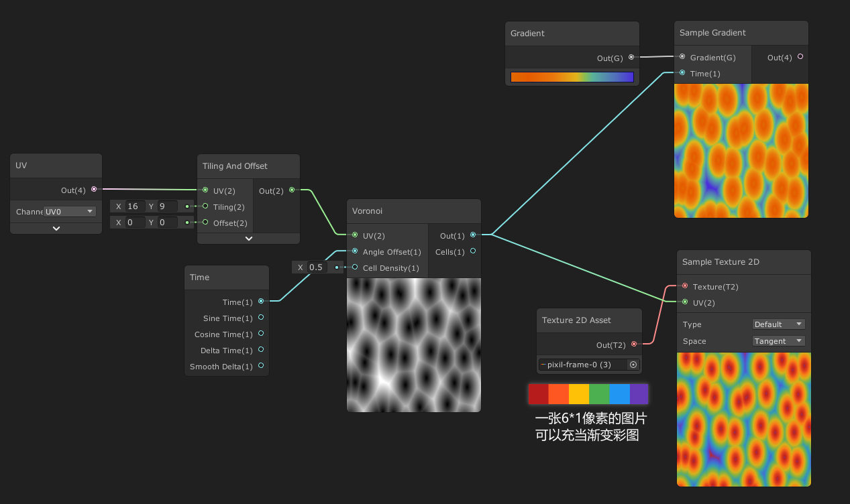Click the Angle Offset(1) input port on Voronoi

click(354, 251)
